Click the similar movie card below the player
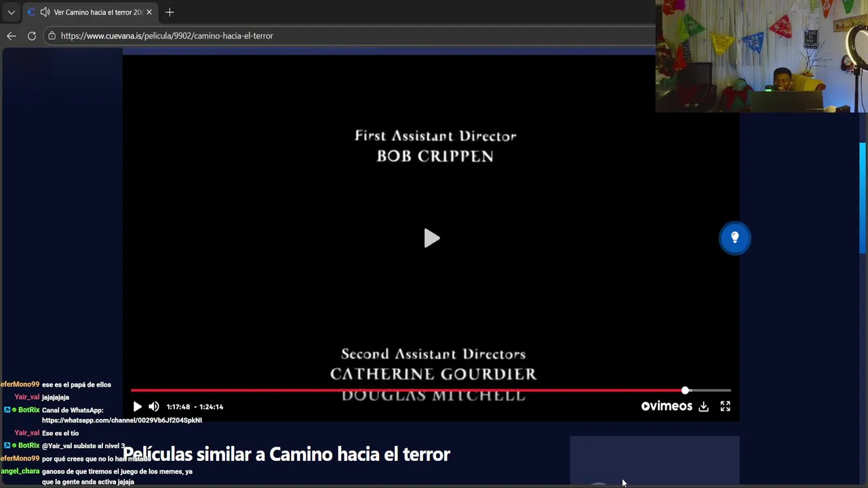Screen dimensions: 868x488 click(654, 461)
